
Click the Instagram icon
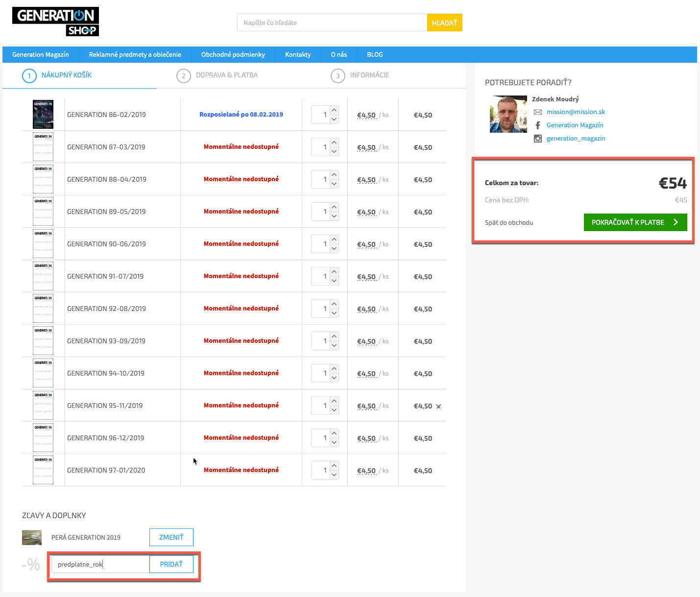(538, 139)
